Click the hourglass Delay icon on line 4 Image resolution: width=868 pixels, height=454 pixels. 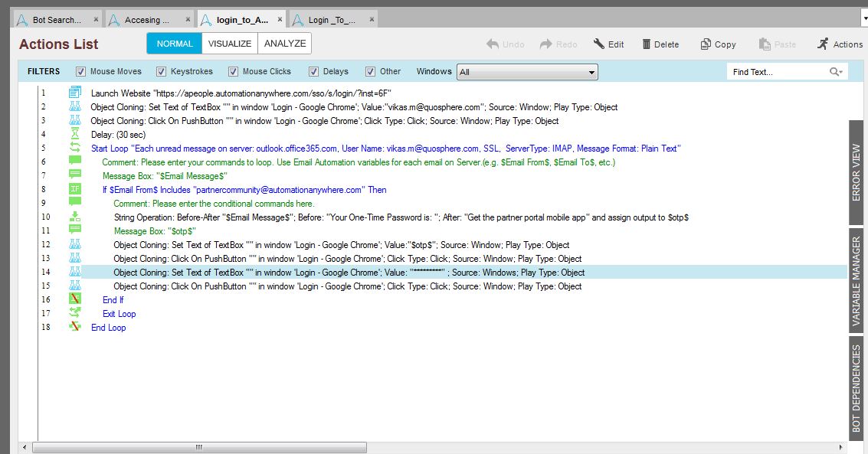75,134
